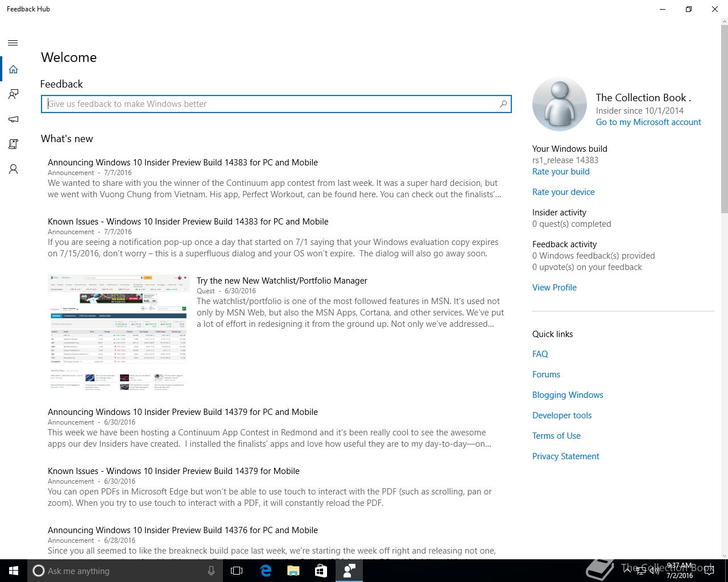728x582 pixels.
Task: Click the vertical scrollbar of the page
Action: 724,119
